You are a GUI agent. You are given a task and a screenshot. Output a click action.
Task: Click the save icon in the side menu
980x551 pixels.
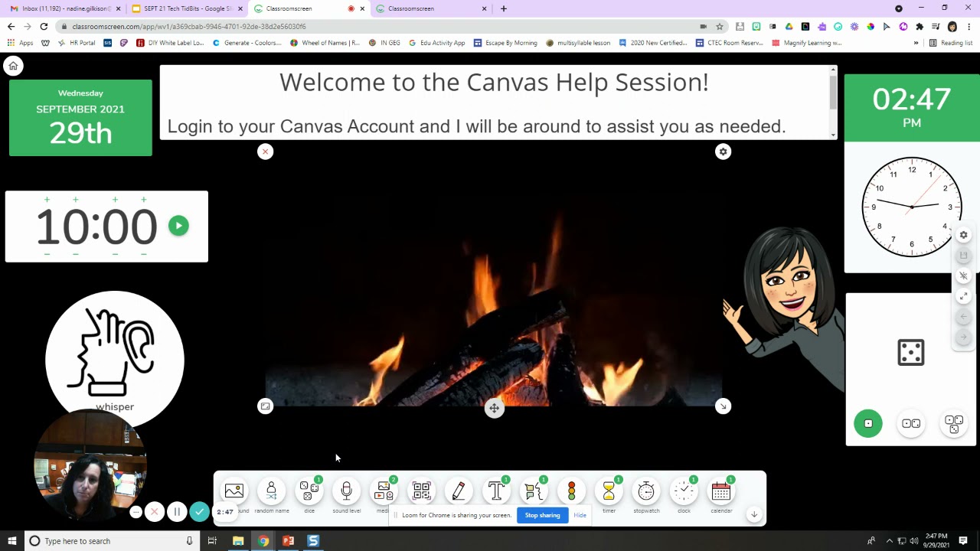click(964, 256)
